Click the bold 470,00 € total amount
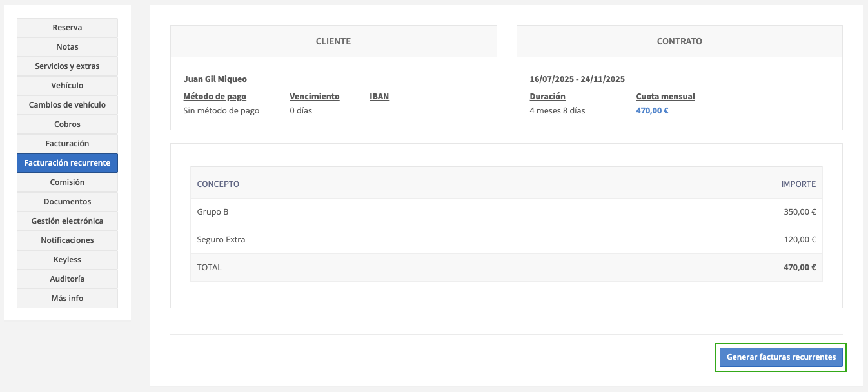Screen dimensions: 868x392 tap(800, 268)
